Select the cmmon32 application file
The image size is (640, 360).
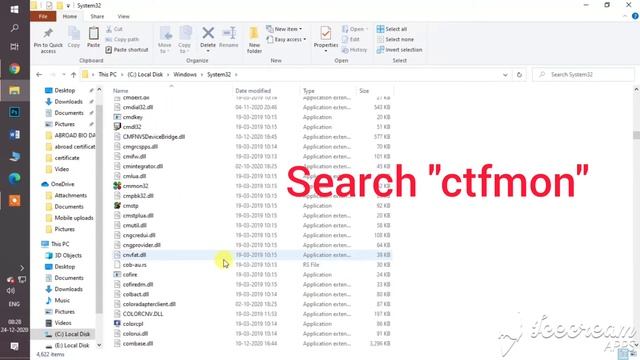coord(135,186)
